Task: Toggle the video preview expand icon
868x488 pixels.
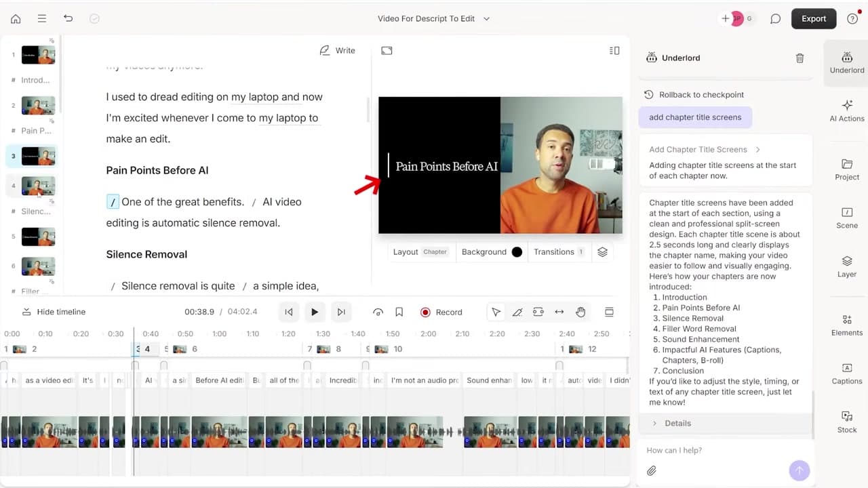Action: 387,51
